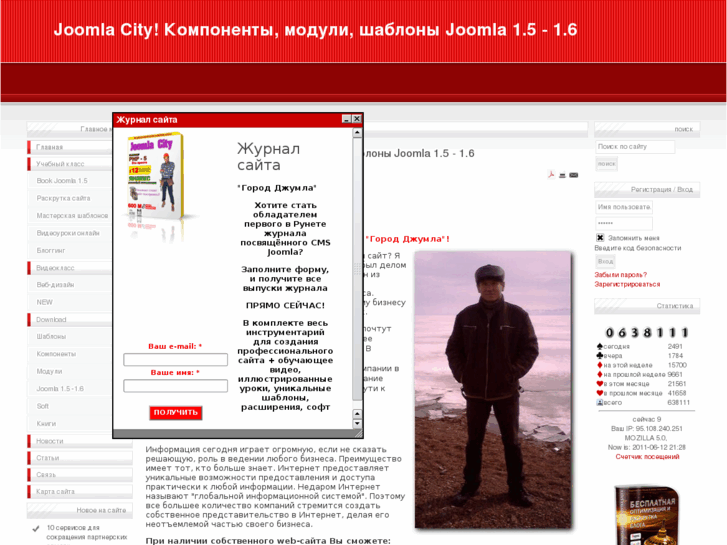Click the popup vertical scrollbar track
The width and height of the screenshot is (727, 545).
(x=357, y=269)
